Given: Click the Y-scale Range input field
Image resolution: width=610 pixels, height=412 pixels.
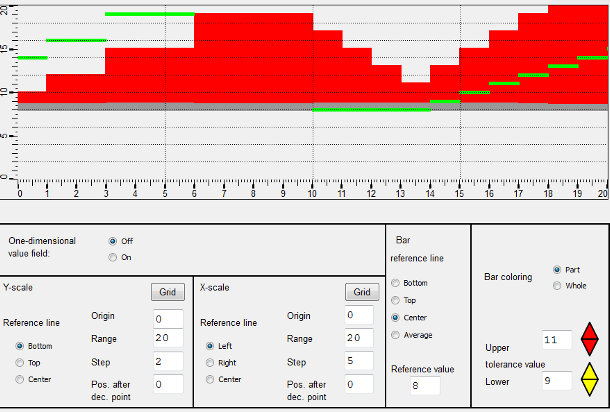Looking at the screenshot, I should click(x=167, y=338).
